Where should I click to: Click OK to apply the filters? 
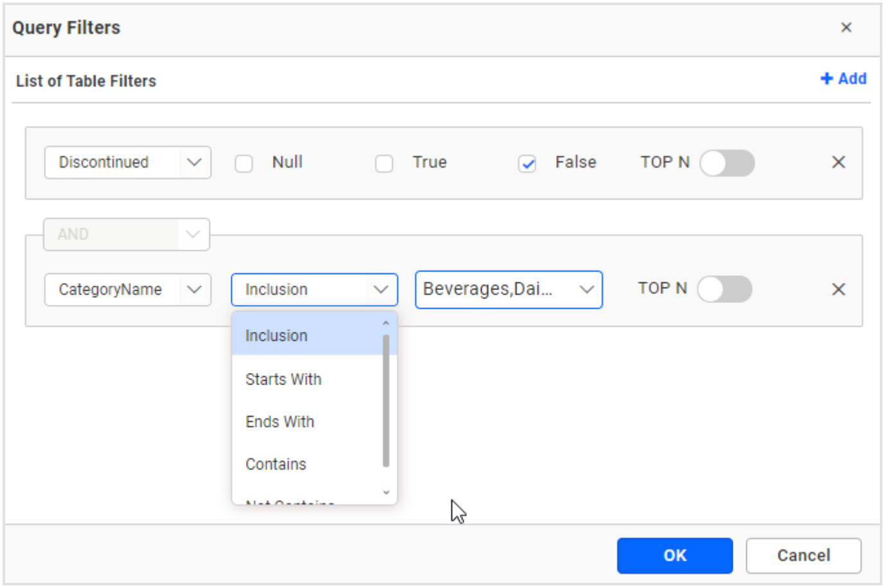[674, 555]
